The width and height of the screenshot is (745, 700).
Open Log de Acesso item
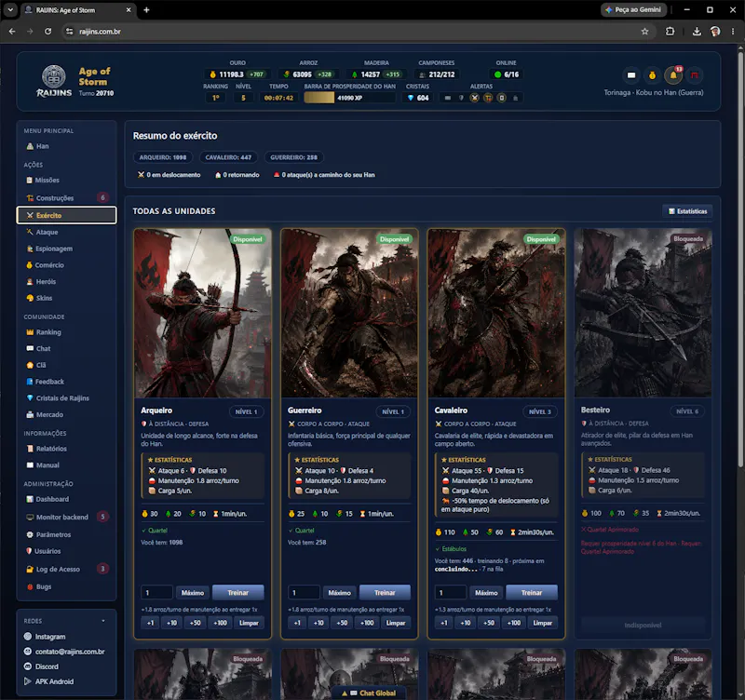coord(66,569)
